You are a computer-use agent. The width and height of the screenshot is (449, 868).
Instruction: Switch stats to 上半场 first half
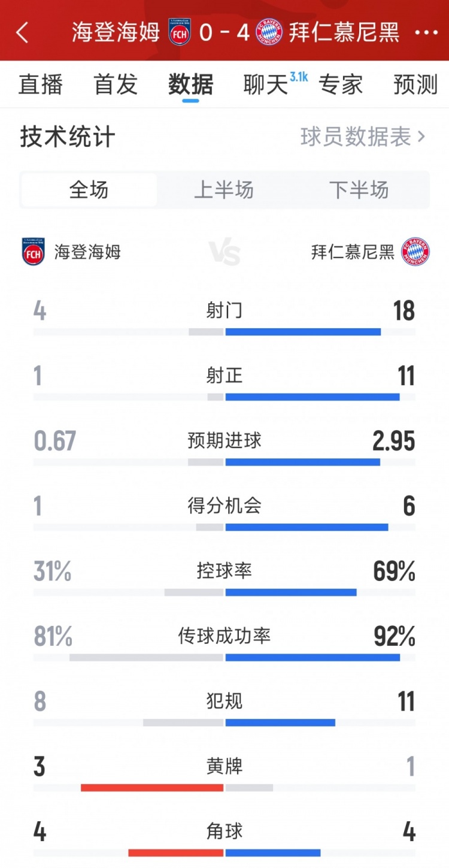click(x=224, y=190)
